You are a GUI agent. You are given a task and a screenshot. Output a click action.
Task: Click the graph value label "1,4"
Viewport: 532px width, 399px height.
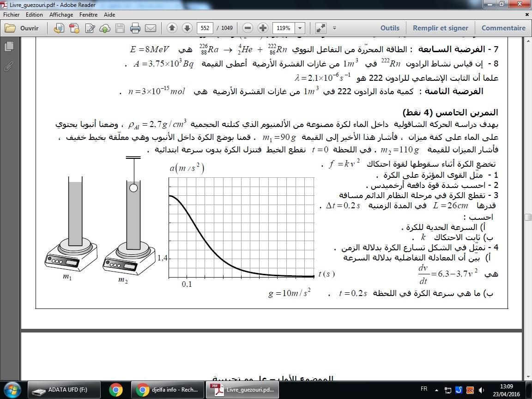pos(162,258)
